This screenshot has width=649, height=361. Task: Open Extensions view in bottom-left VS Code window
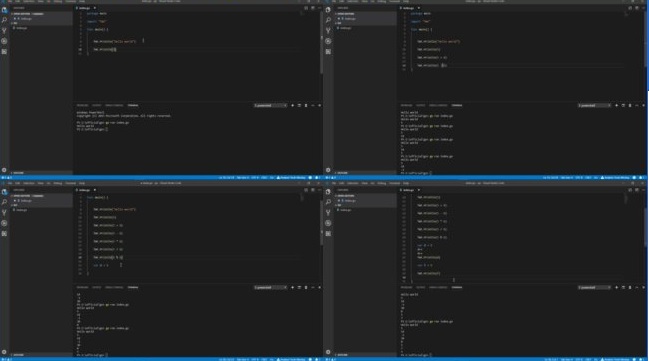(4, 233)
